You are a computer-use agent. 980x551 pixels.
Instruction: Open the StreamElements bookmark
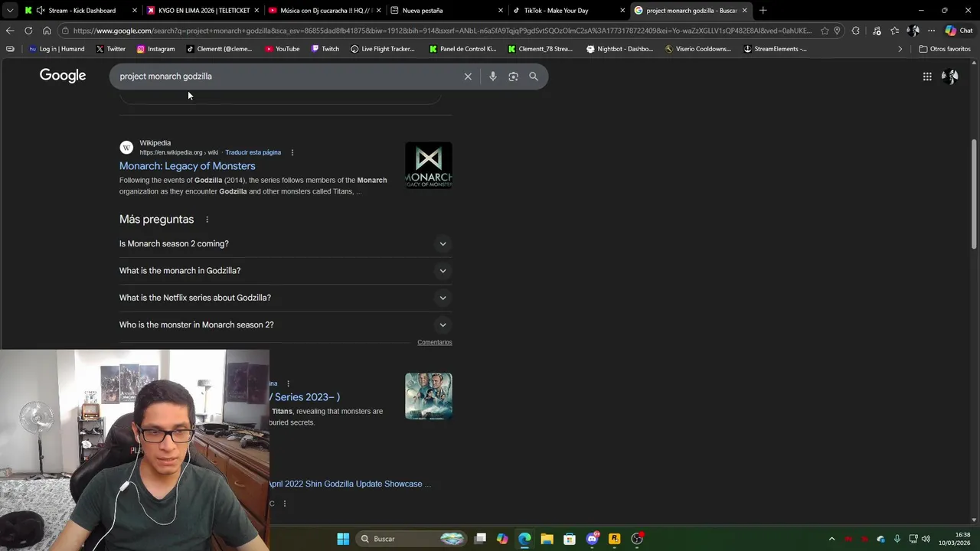[x=775, y=49]
